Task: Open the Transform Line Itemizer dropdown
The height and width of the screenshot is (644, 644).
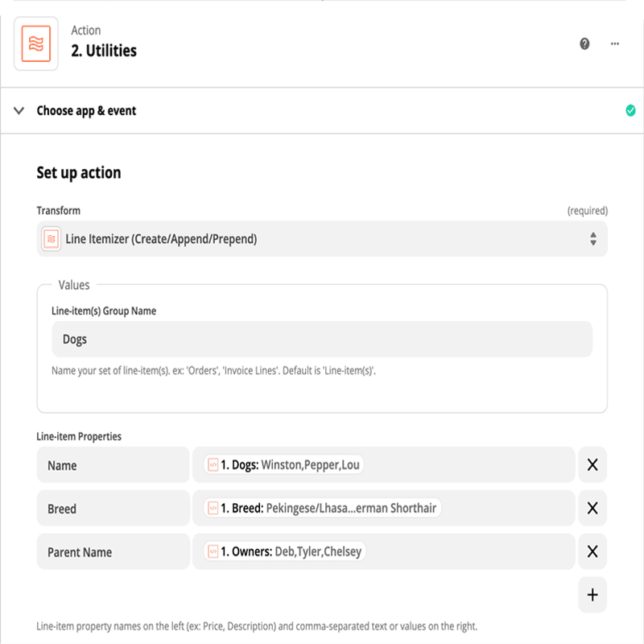Action: tap(322, 238)
